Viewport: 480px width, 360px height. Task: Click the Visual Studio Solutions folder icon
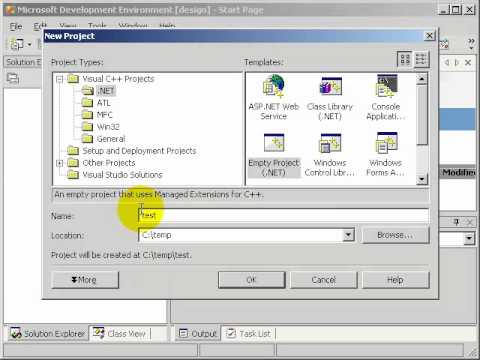pyautogui.click(x=73, y=175)
